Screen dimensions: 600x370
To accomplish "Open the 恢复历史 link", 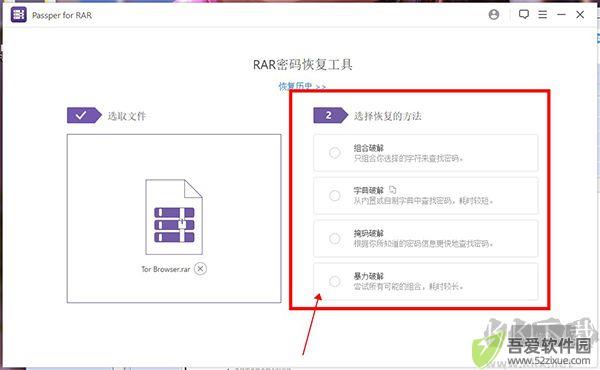I will (x=302, y=86).
